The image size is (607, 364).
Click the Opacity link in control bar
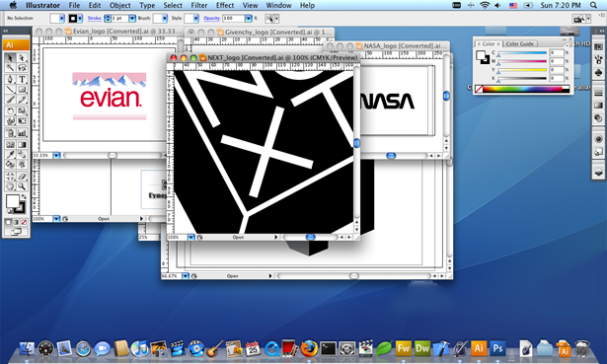click(212, 18)
